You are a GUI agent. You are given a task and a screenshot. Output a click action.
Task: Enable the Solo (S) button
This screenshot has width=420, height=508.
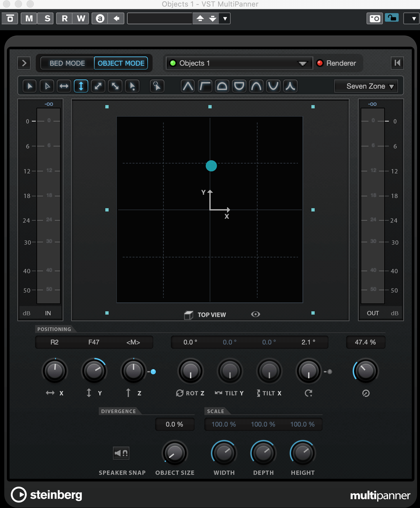click(47, 18)
